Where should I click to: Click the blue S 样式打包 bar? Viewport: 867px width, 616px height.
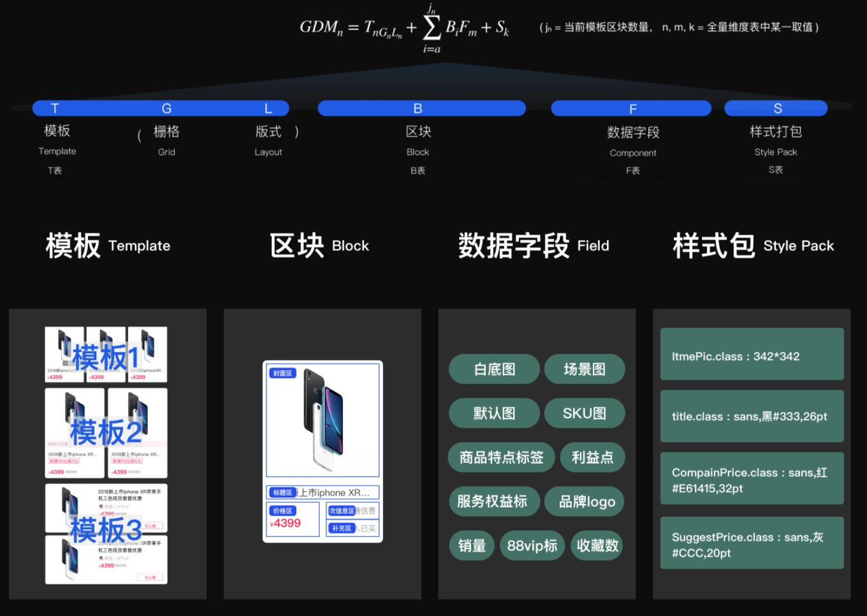(x=776, y=108)
